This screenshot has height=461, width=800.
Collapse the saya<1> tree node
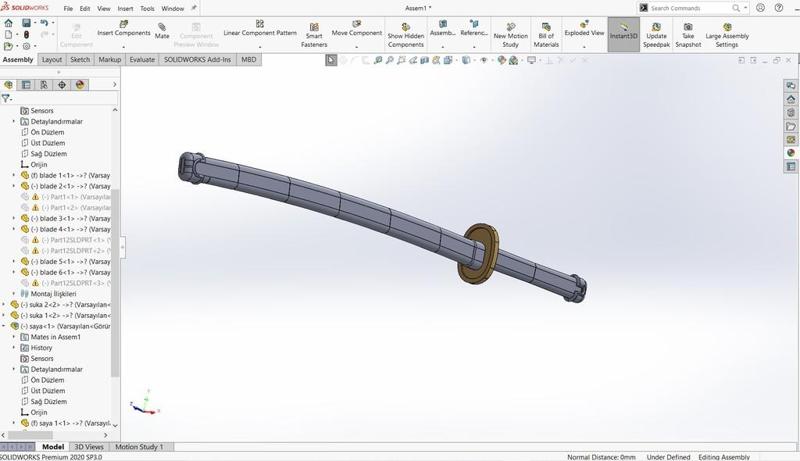click(x=4, y=326)
